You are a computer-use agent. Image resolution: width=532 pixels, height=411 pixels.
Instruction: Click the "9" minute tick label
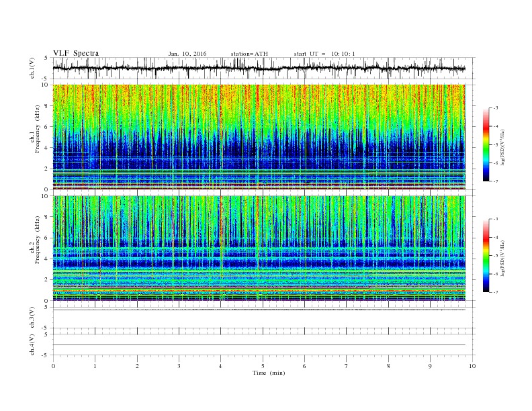[x=430, y=366]
